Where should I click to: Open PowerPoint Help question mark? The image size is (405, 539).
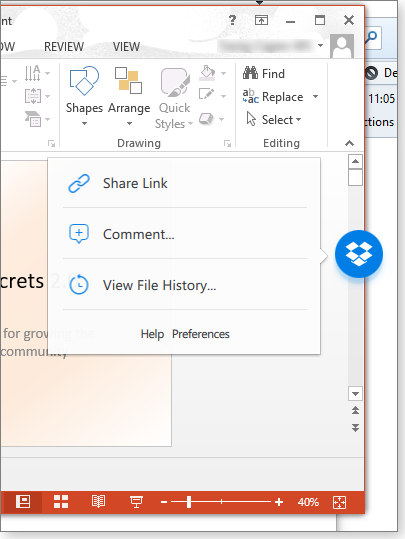coord(232,20)
